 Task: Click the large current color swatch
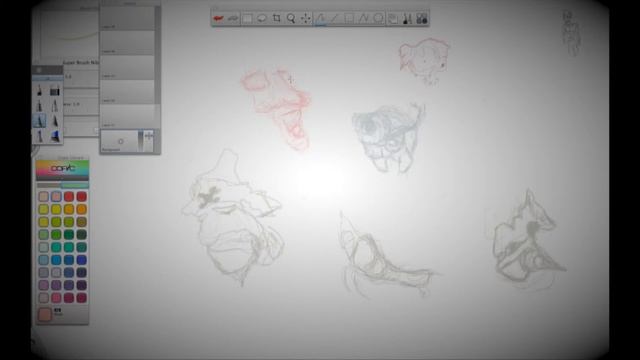(44, 314)
